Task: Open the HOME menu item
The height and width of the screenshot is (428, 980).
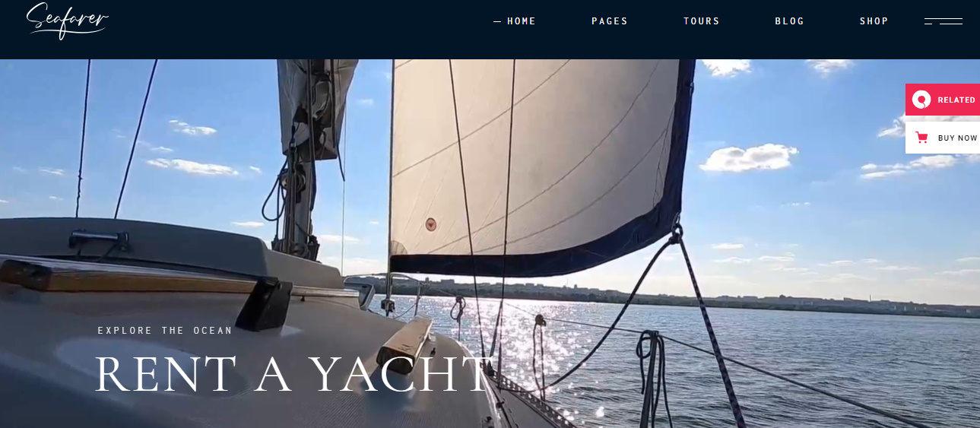Action: 522,21
